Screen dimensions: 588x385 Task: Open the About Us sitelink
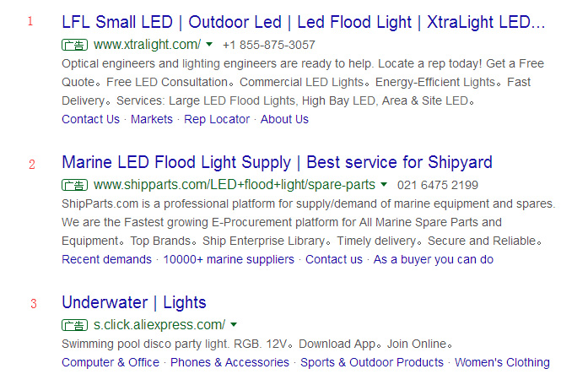(x=284, y=119)
